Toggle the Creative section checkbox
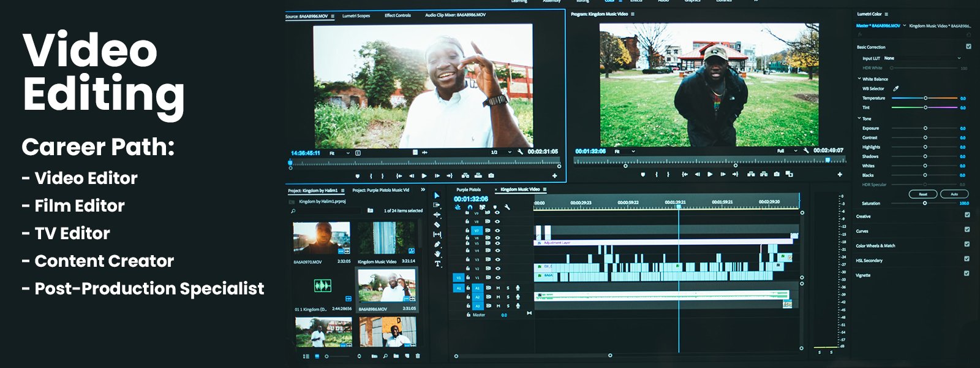The image size is (980, 368). 967,215
